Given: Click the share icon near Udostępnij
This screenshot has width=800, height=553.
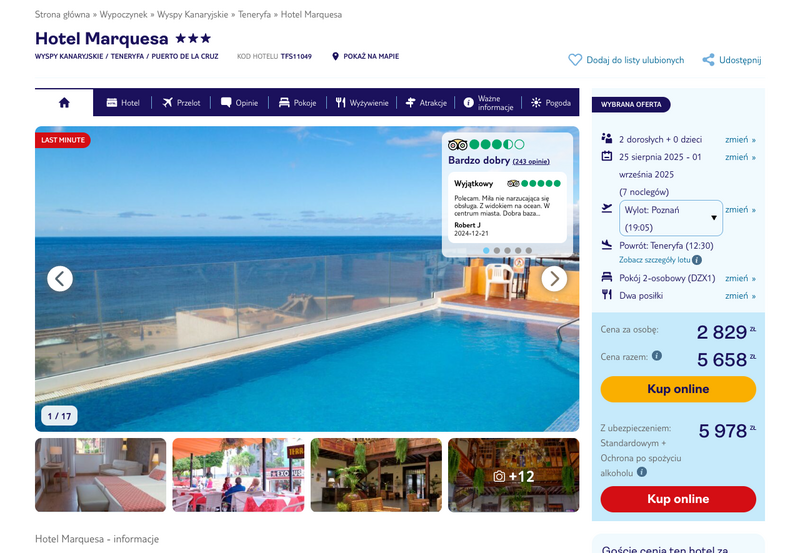Looking at the screenshot, I should [708, 60].
